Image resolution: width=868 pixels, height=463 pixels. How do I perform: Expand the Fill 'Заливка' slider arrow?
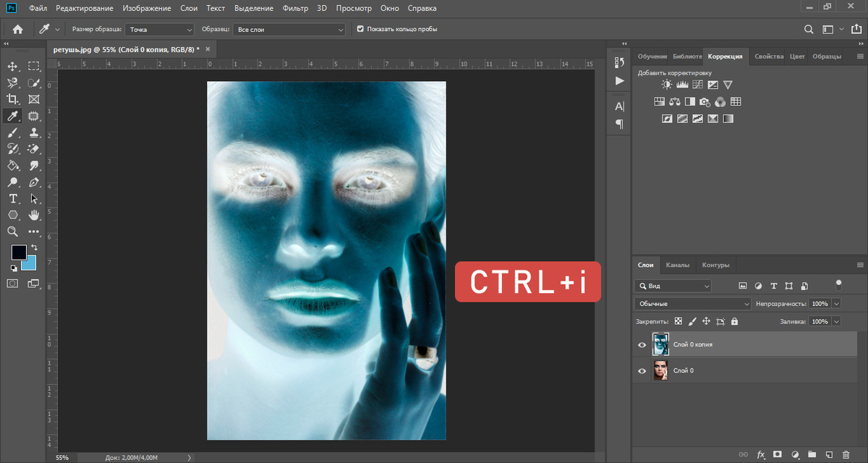[x=837, y=321]
